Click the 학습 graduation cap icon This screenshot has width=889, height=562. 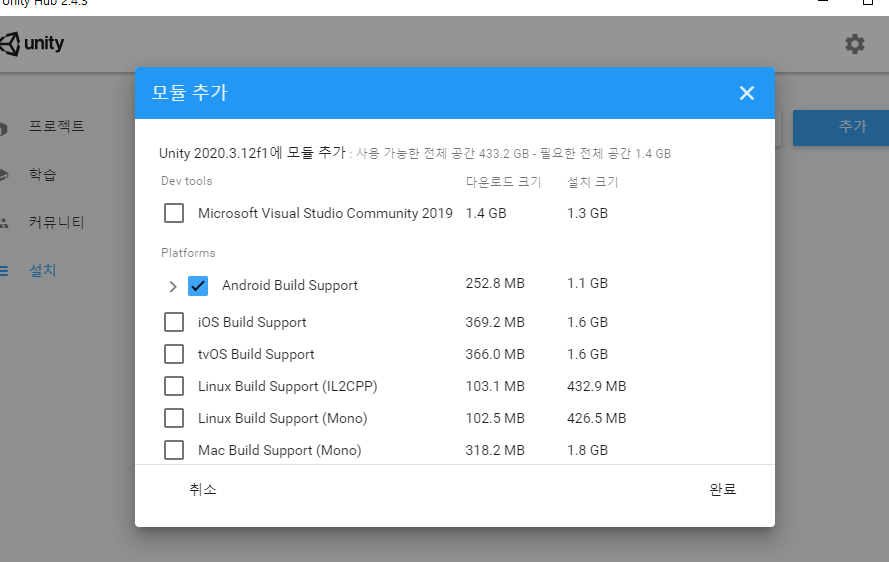pyautogui.click(x=4, y=175)
